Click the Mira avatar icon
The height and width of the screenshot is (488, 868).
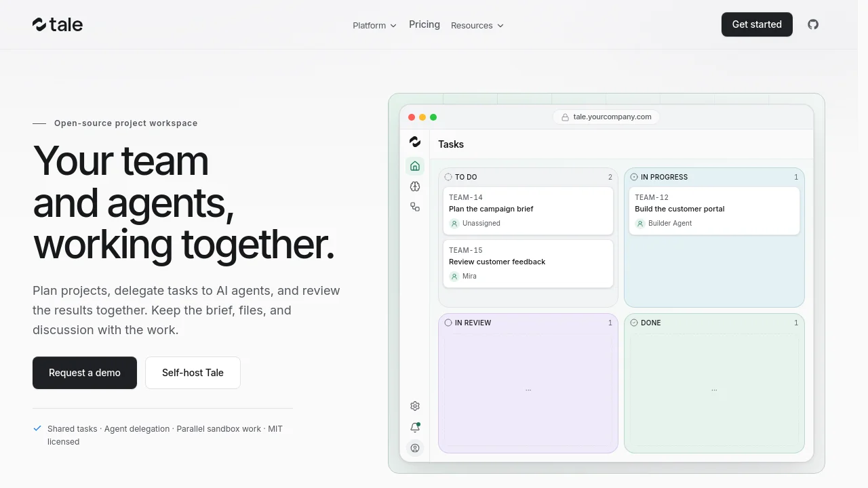454,277
